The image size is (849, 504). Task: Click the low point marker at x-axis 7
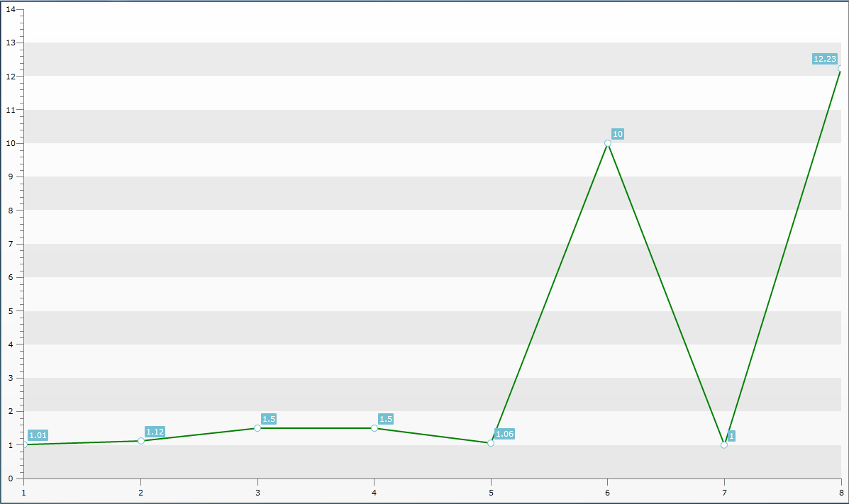click(x=724, y=445)
